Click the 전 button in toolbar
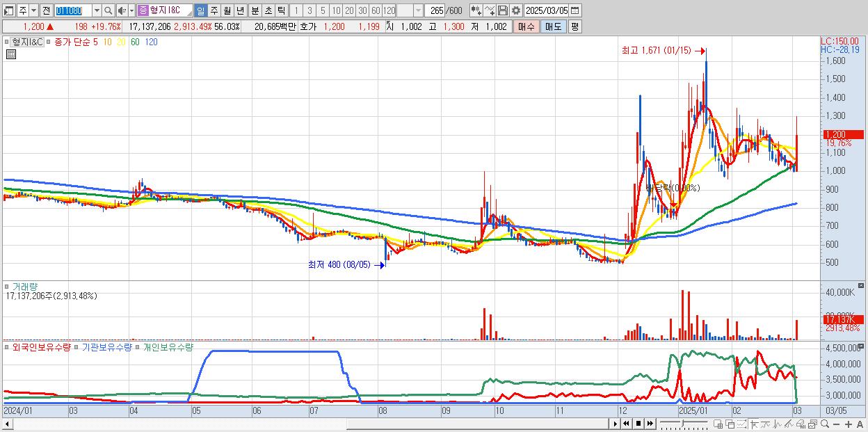The height and width of the screenshot is (432, 868). (46, 10)
